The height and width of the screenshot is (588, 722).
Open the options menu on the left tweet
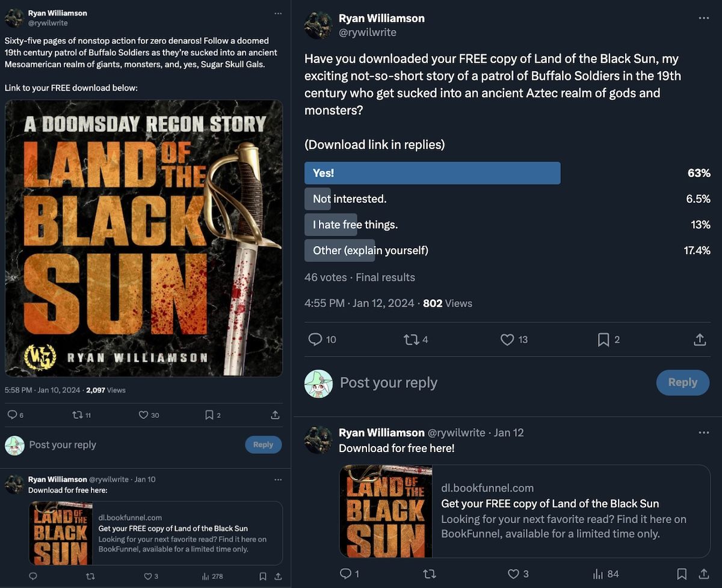coord(278,13)
